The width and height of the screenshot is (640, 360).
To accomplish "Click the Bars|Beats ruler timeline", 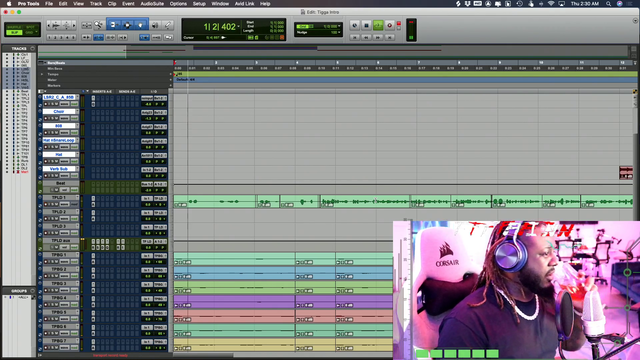I will (404, 63).
